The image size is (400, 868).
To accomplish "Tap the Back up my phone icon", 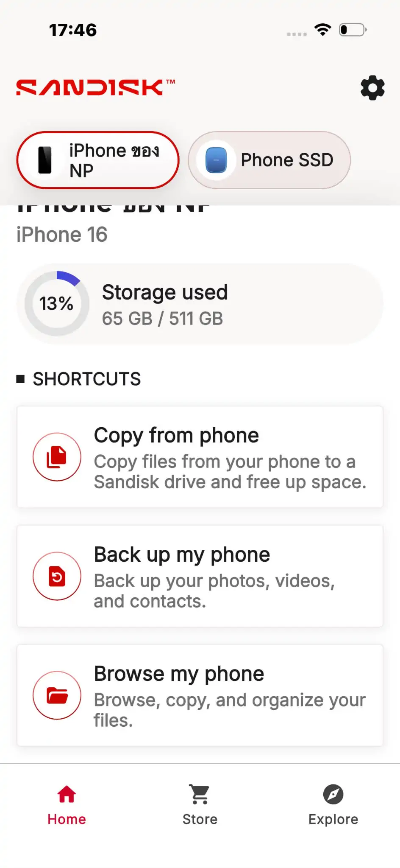I will click(x=57, y=576).
